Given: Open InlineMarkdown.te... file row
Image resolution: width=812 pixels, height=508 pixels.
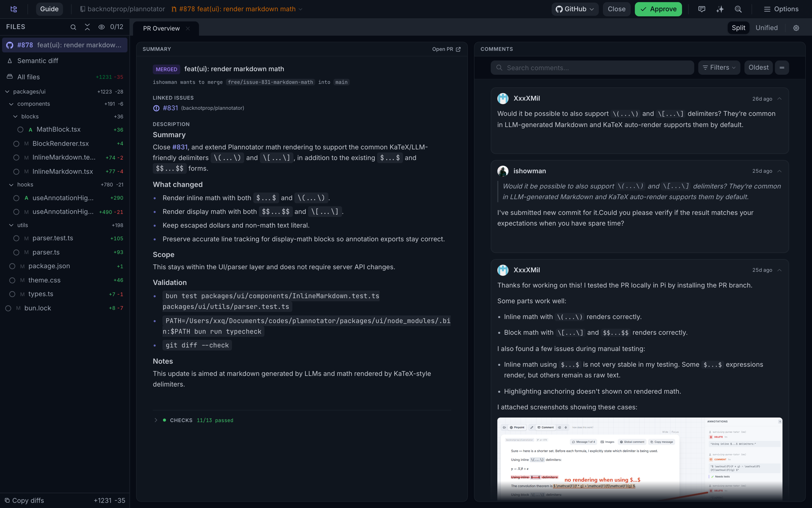Looking at the screenshot, I should pyautogui.click(x=65, y=158).
